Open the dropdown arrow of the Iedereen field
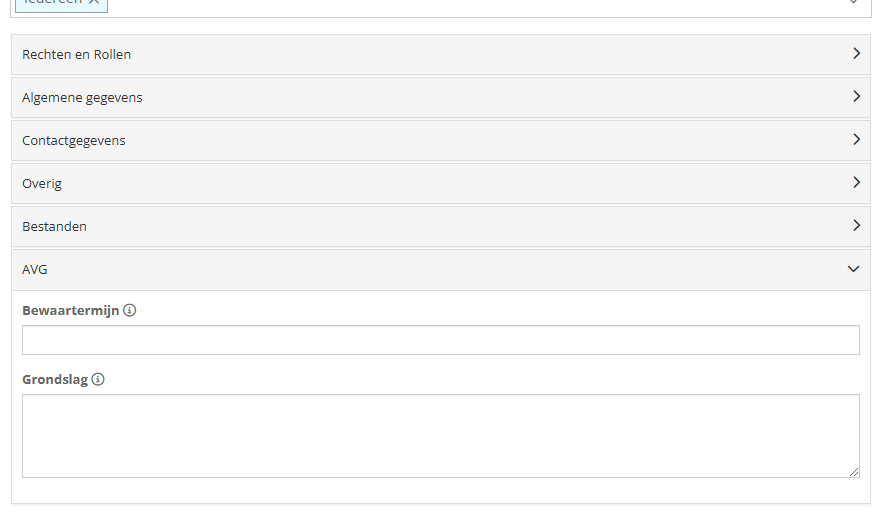Viewport: 885px width, 514px height. (853, 2)
